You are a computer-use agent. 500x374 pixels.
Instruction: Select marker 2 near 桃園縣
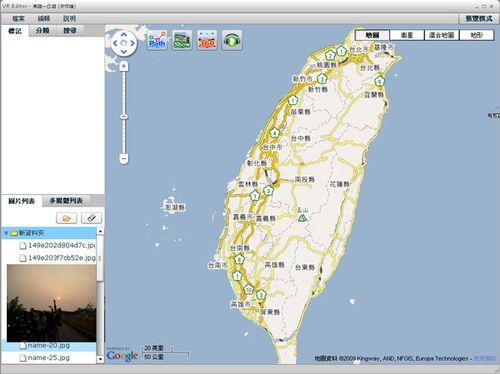(x=330, y=55)
